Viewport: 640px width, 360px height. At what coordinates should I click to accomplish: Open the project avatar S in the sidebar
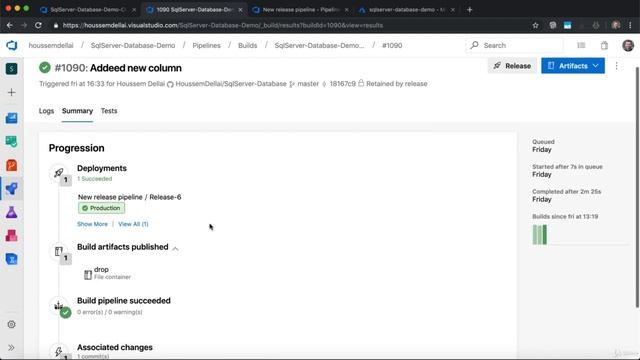[x=11, y=69]
